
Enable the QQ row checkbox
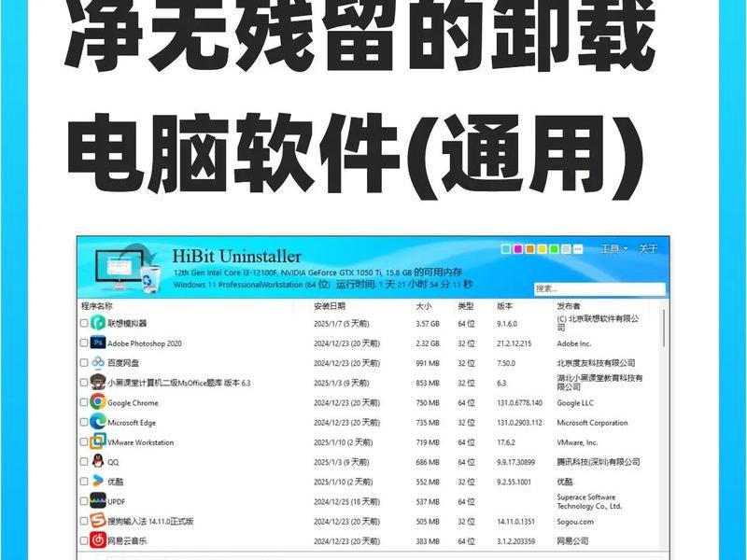[x=84, y=462]
